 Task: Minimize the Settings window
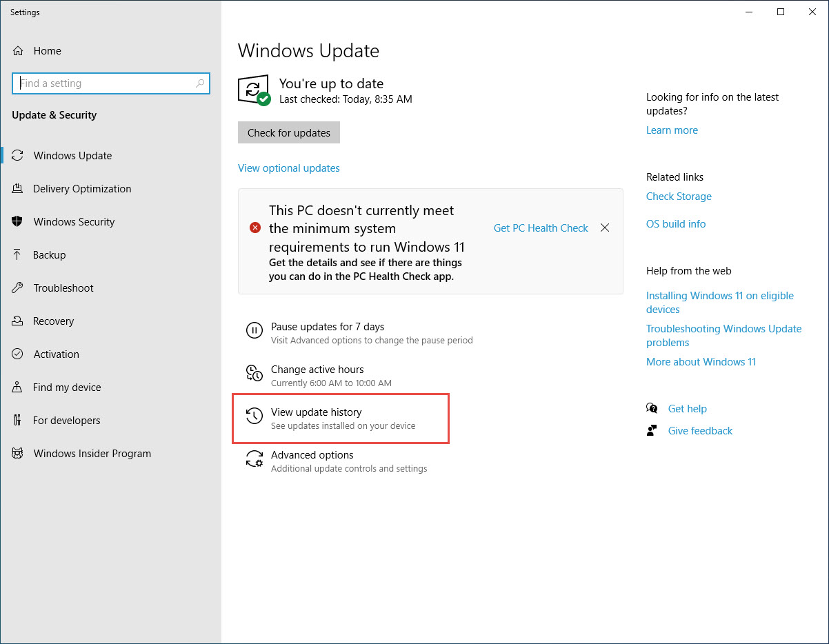pos(750,12)
